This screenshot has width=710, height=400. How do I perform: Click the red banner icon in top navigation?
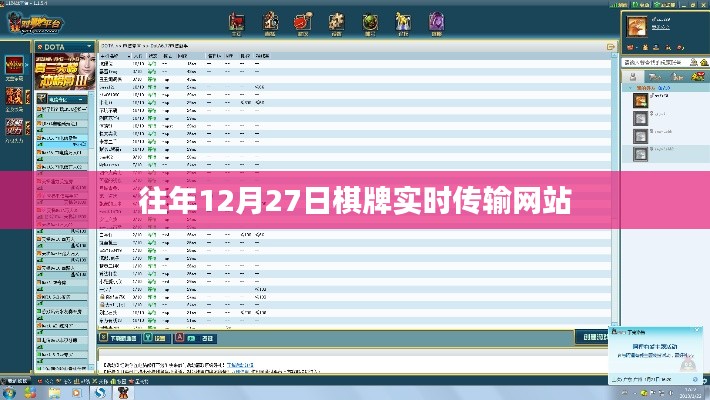[x=236, y=20]
